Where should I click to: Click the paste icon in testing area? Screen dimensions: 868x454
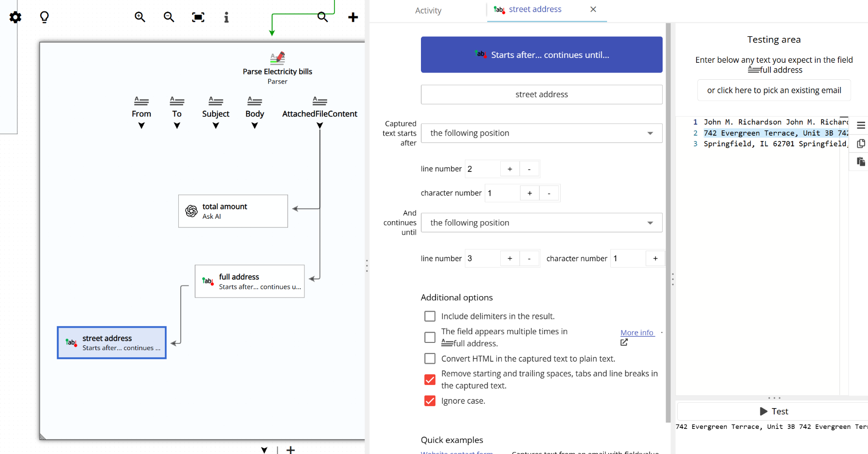tap(861, 162)
